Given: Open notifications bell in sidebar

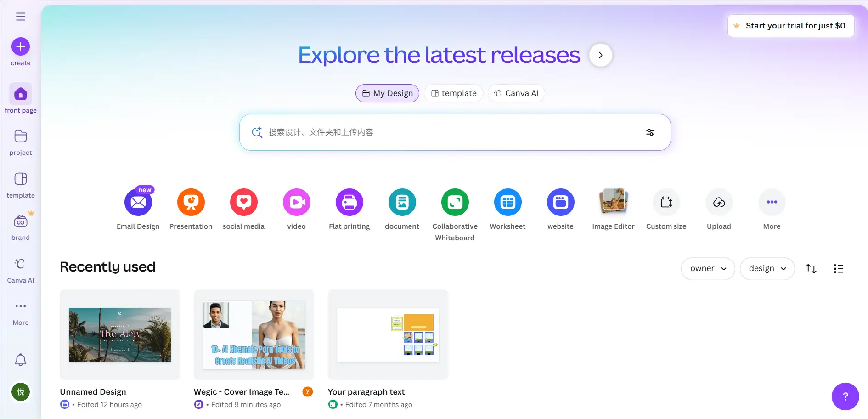Looking at the screenshot, I should point(21,360).
